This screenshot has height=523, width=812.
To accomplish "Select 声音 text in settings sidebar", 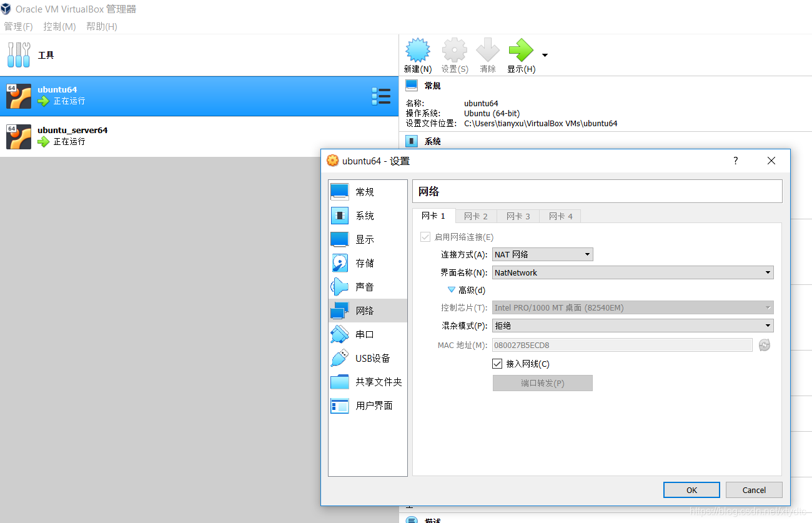I will click(x=365, y=287).
